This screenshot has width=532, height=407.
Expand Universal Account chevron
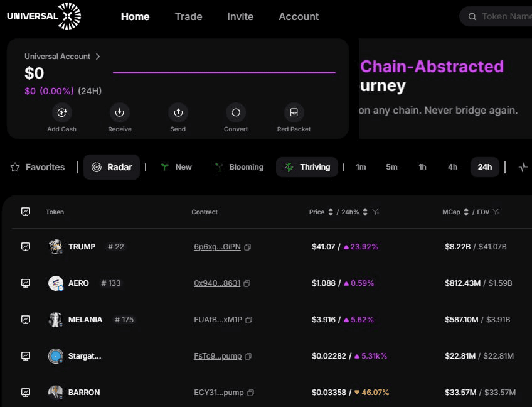tap(98, 57)
